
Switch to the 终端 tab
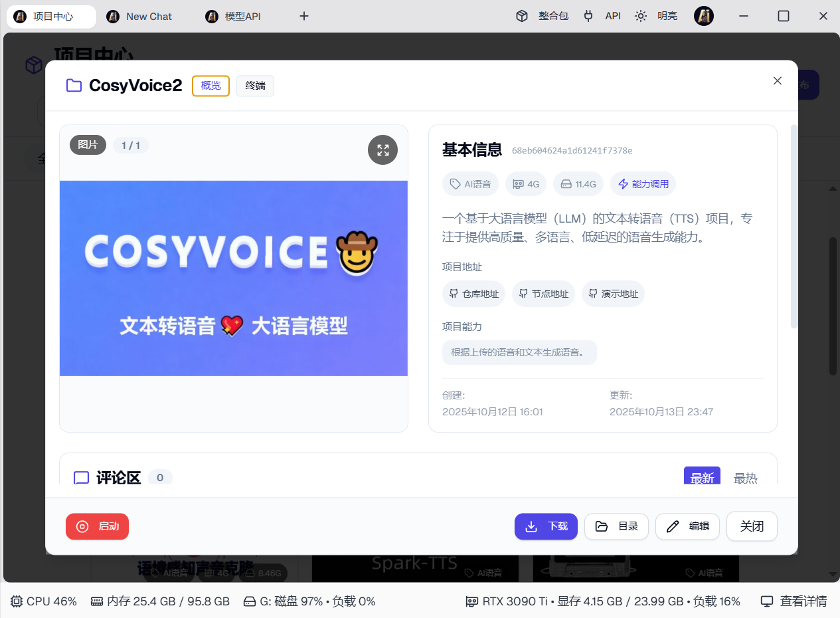click(x=255, y=86)
